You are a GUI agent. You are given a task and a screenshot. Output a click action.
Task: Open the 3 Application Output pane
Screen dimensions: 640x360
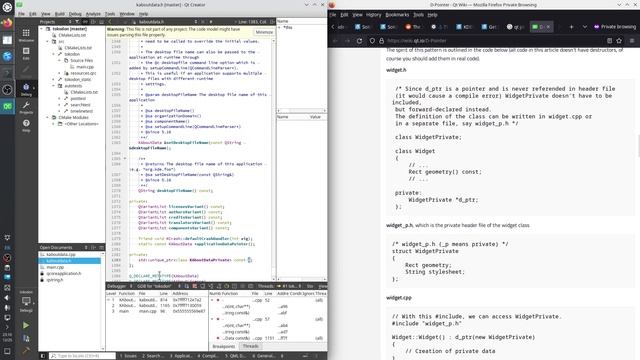(x=180, y=356)
